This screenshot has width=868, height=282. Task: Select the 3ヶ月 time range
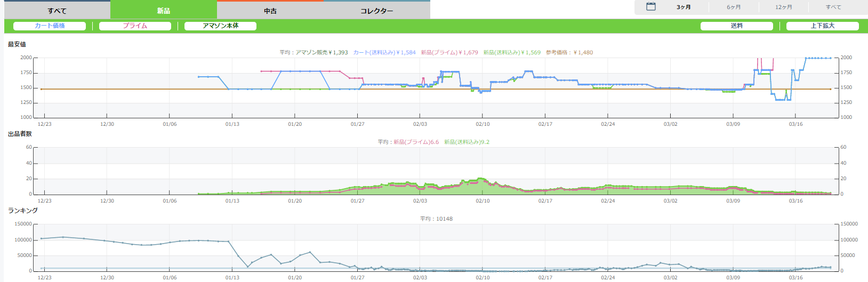click(x=684, y=7)
